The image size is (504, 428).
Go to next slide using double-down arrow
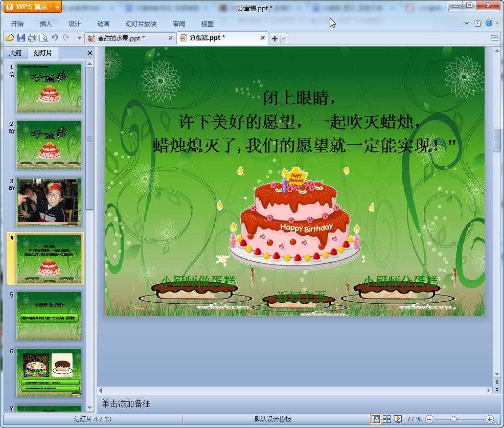[x=497, y=390]
